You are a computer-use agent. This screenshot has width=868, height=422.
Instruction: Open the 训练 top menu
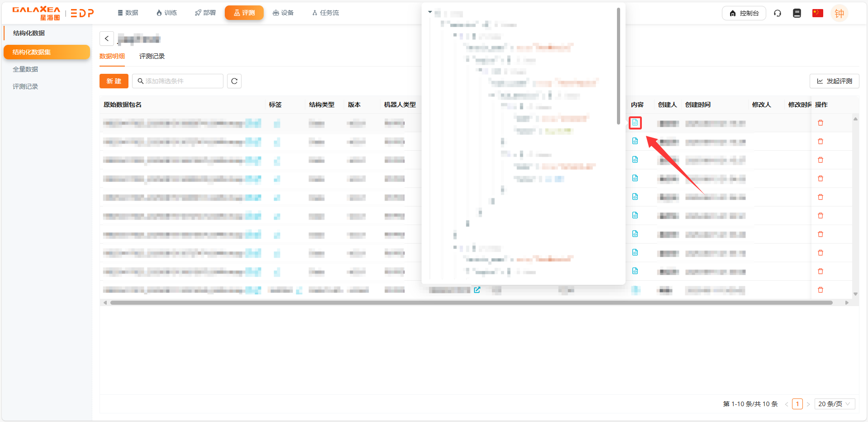[166, 13]
